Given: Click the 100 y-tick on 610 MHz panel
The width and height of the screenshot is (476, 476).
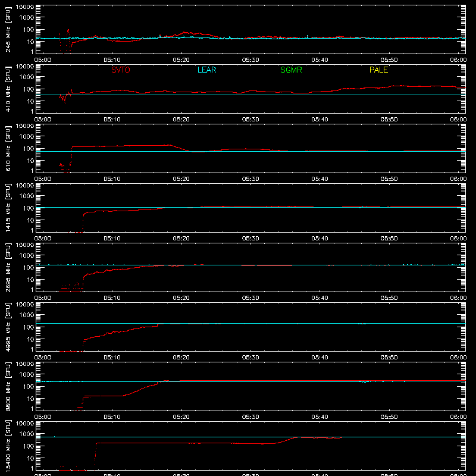Looking at the screenshot, I should point(29,149).
